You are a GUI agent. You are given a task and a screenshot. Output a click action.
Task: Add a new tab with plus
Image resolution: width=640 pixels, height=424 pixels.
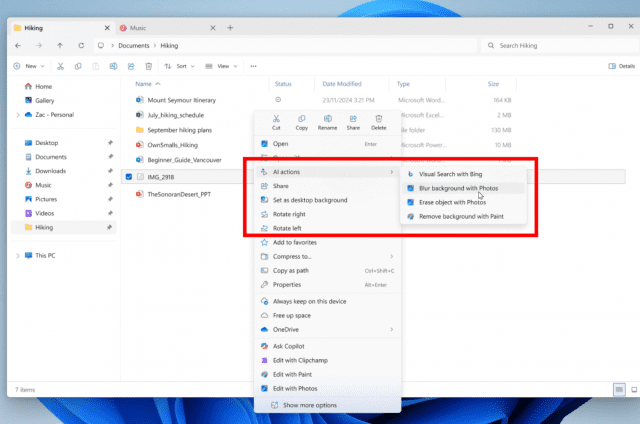(x=230, y=28)
